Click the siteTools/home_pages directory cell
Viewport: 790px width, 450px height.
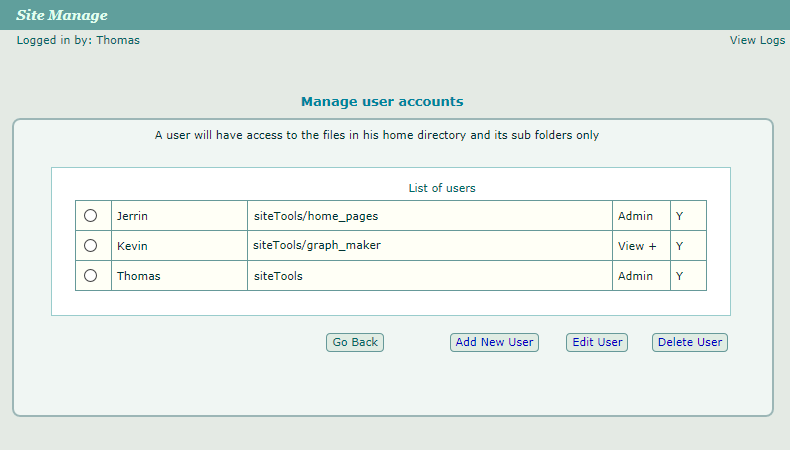[x=429, y=216]
